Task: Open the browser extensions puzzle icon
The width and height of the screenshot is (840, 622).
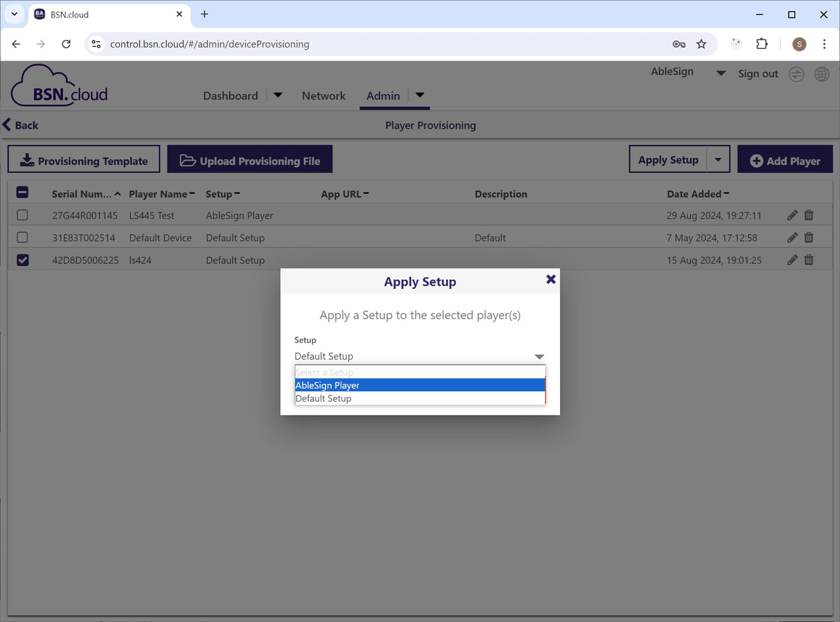Action: [x=762, y=43]
